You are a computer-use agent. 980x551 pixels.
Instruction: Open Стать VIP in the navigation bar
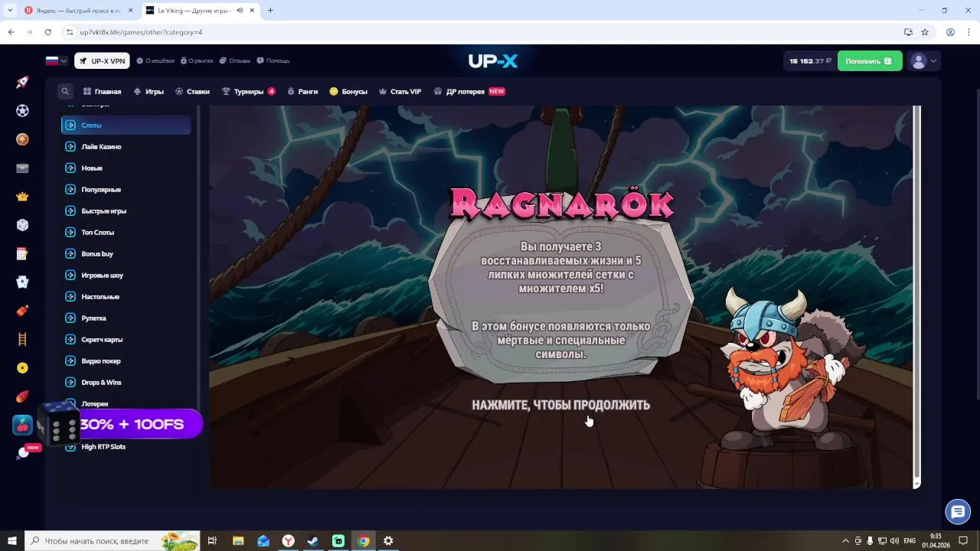click(x=400, y=91)
